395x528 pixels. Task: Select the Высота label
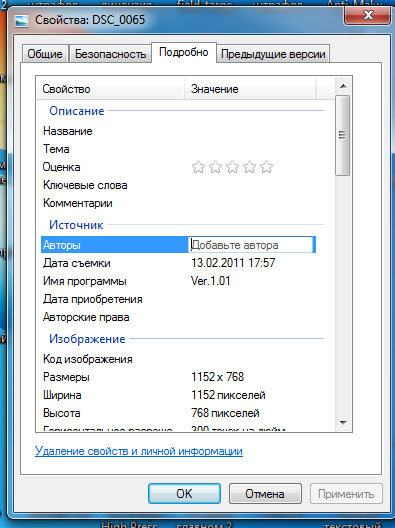click(62, 413)
